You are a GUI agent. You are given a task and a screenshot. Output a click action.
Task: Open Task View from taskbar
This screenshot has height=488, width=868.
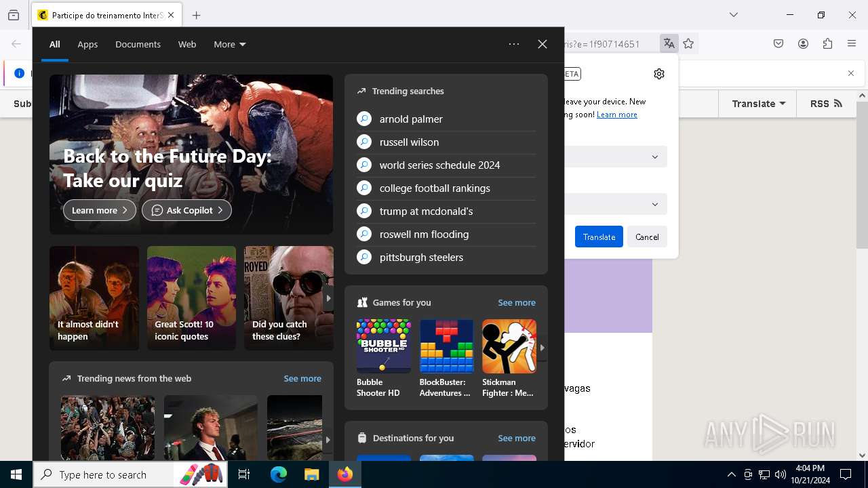click(244, 474)
